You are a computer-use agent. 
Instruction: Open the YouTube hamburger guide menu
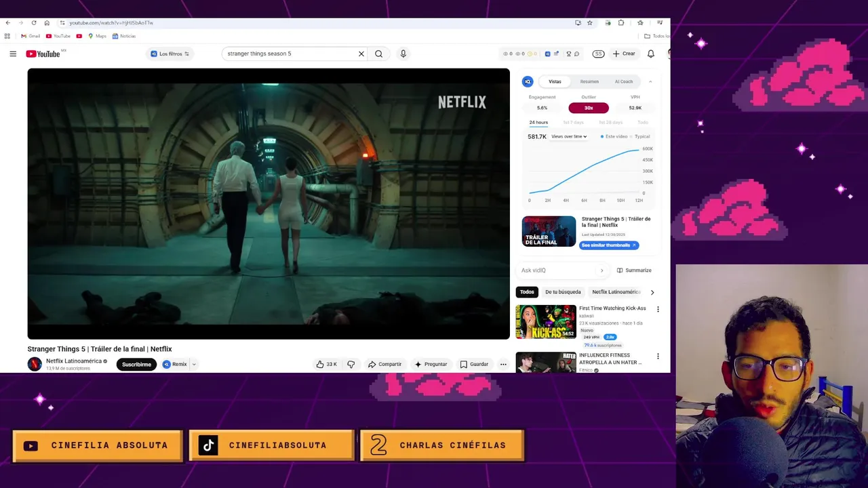[x=13, y=54]
